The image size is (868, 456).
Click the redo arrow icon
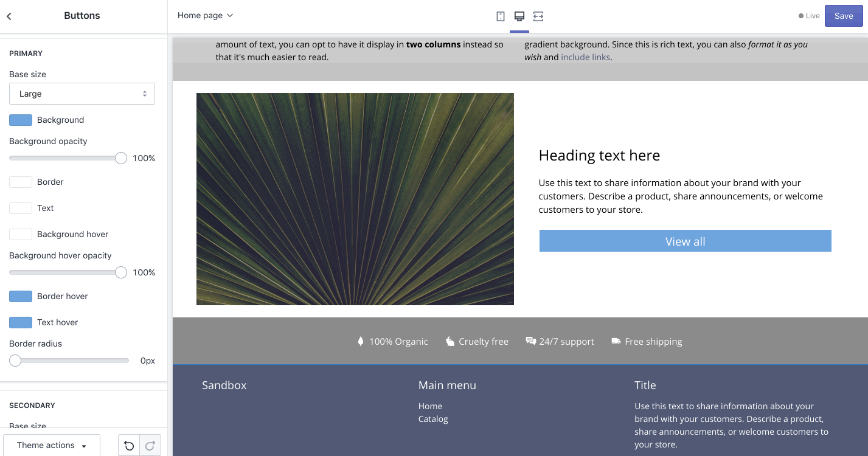click(x=150, y=446)
